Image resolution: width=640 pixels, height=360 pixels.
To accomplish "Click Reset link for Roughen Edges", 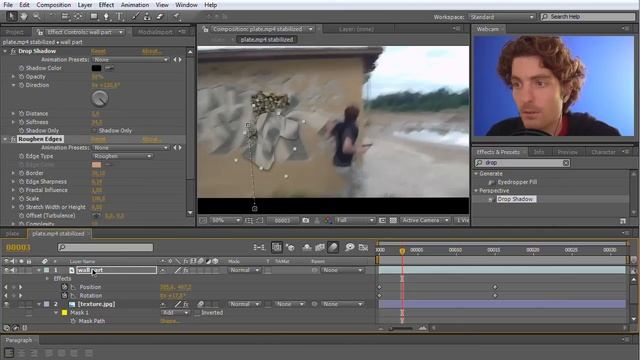I will pos(98,139).
